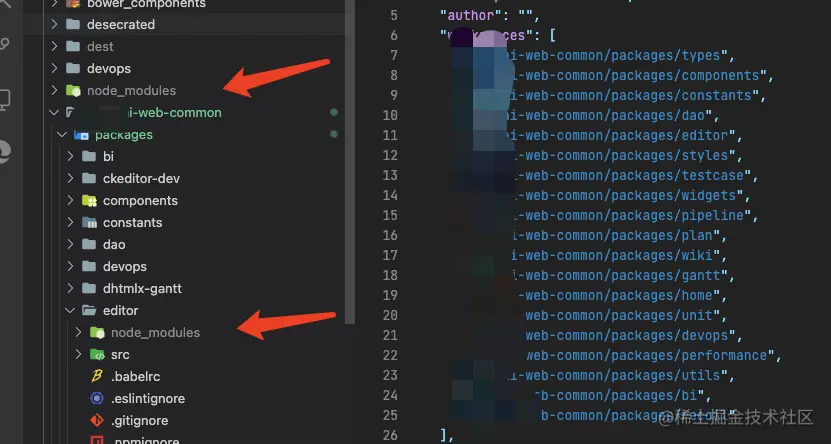831x444 pixels.
Task: Collapse the packages folder chevron
Action: pyautogui.click(x=62, y=135)
